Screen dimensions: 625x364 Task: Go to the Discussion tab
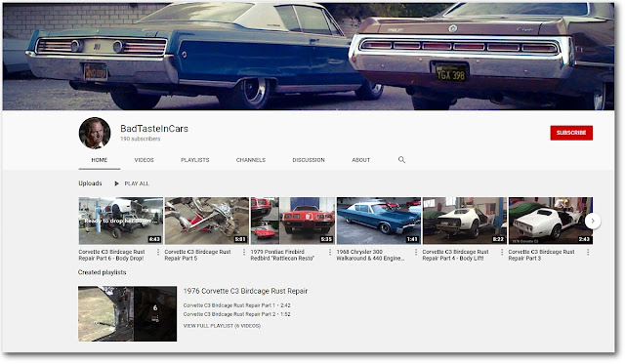309,160
